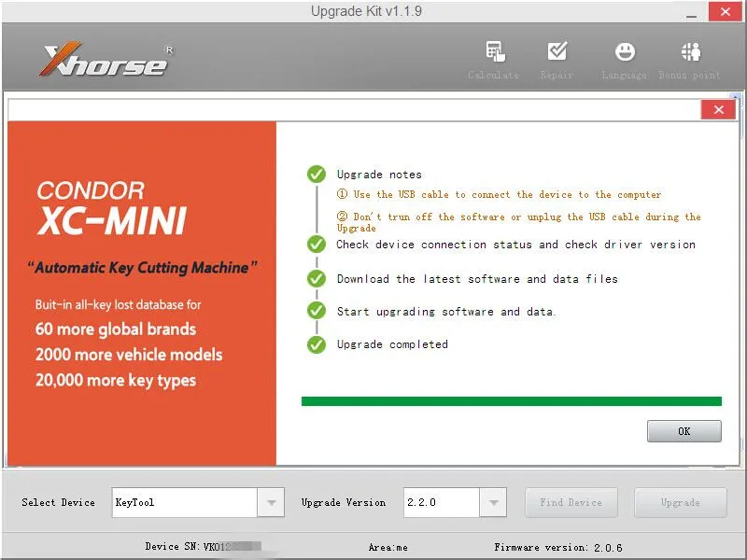Click the Start upgrading green check icon
The height and width of the screenshot is (560, 747).
(x=317, y=311)
